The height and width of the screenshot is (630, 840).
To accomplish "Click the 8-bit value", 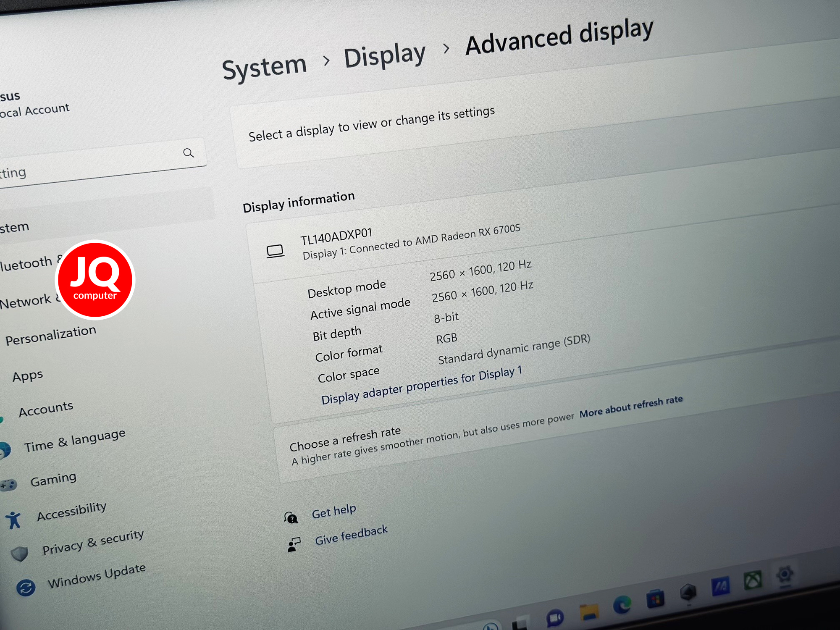I will tap(446, 318).
